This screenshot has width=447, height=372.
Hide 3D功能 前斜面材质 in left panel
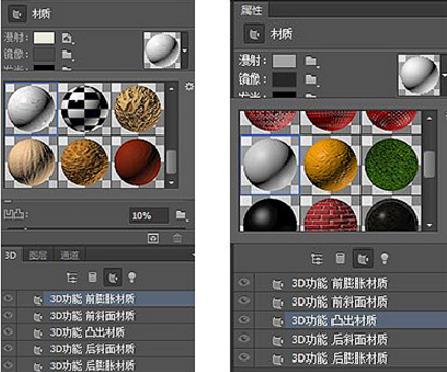click(x=8, y=315)
